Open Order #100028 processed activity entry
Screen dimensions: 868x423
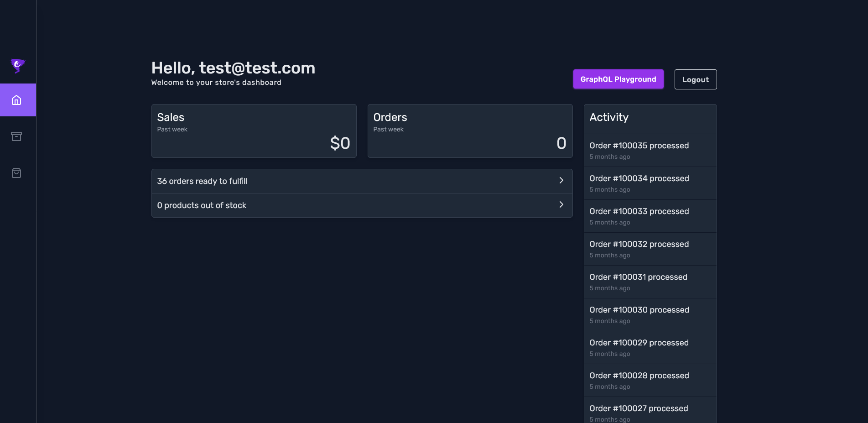click(650, 381)
